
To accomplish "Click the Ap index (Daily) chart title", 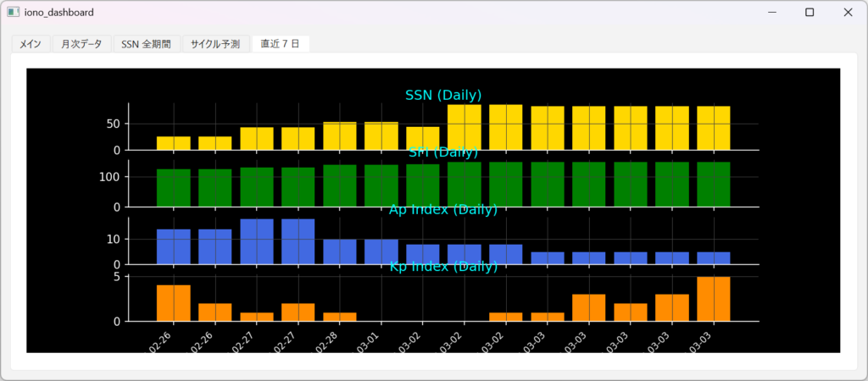I will [443, 209].
